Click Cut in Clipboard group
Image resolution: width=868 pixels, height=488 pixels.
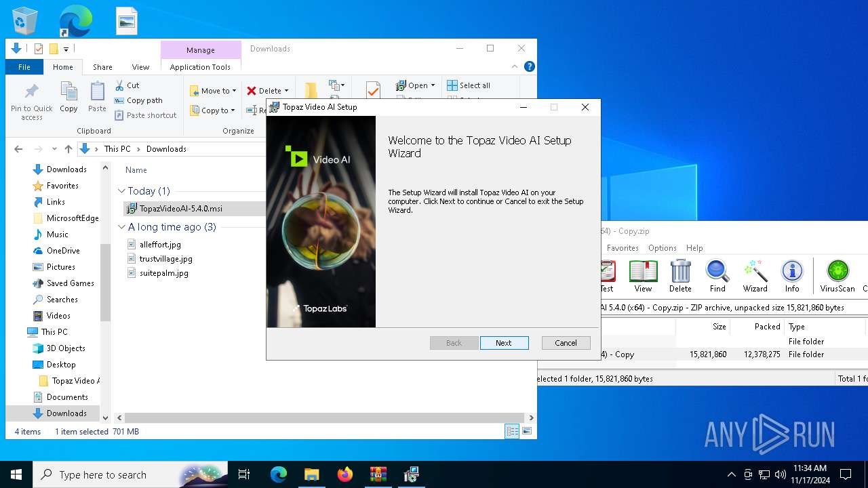coord(127,85)
